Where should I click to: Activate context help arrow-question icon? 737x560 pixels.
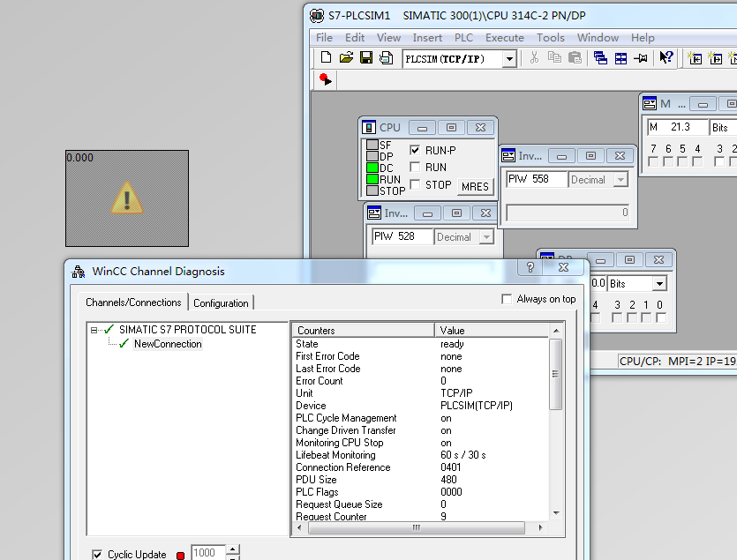coord(666,57)
